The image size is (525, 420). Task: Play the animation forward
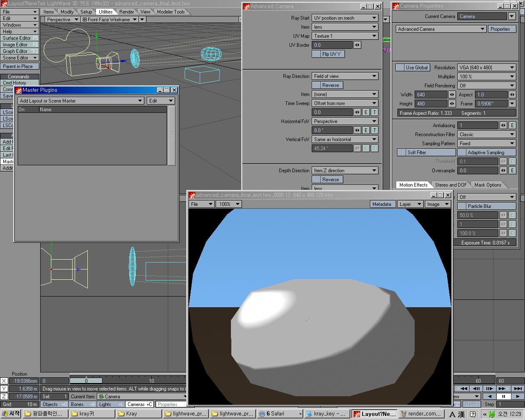[x=518, y=396]
